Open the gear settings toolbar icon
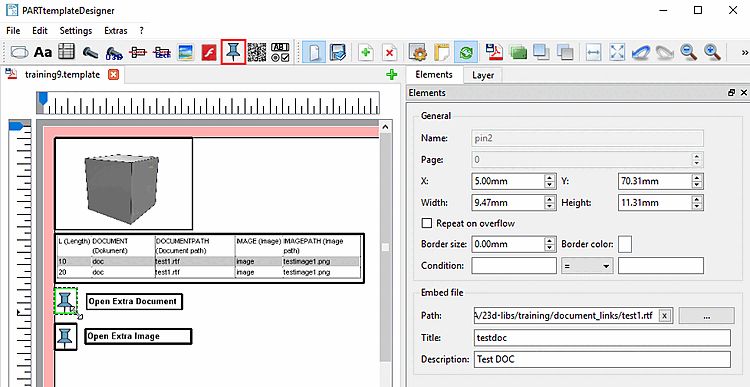Image resolution: width=750 pixels, height=387 pixels. click(x=418, y=52)
